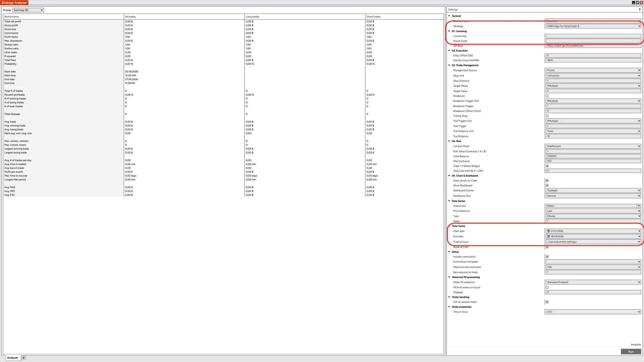The height and width of the screenshot is (362, 644).
Task: Open the Time in force dropdown
Action: 593,312
